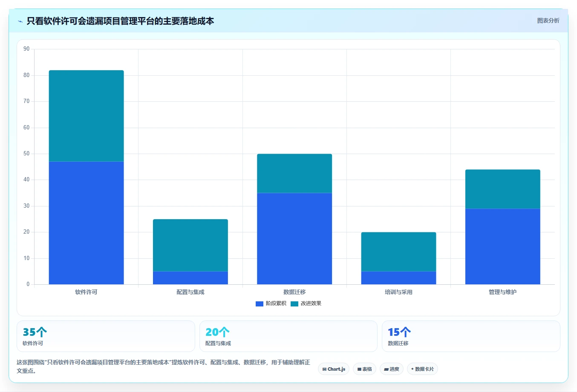Toggle the 阶段累积 legend entry

(271, 303)
